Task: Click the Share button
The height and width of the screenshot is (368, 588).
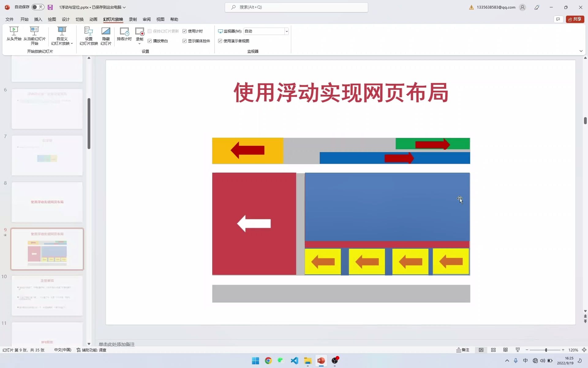Action: (575, 19)
